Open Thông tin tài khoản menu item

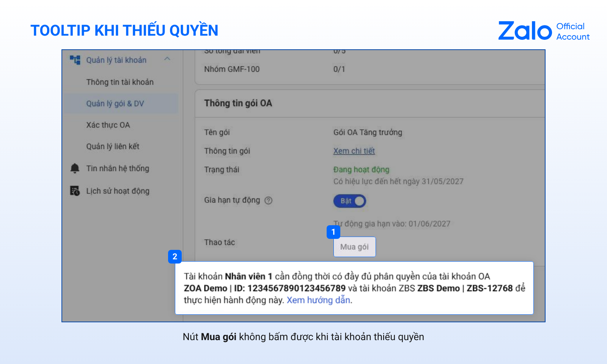click(x=120, y=82)
